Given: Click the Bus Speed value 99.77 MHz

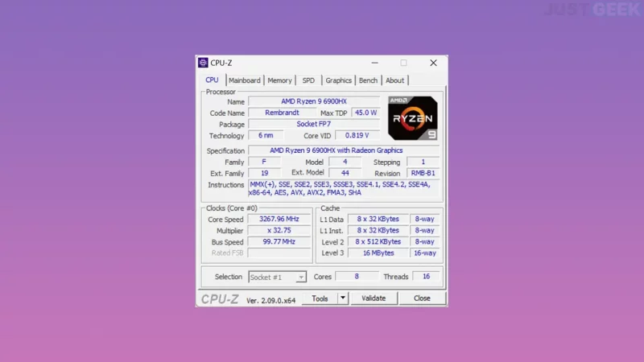Looking at the screenshot, I should coord(279,242).
